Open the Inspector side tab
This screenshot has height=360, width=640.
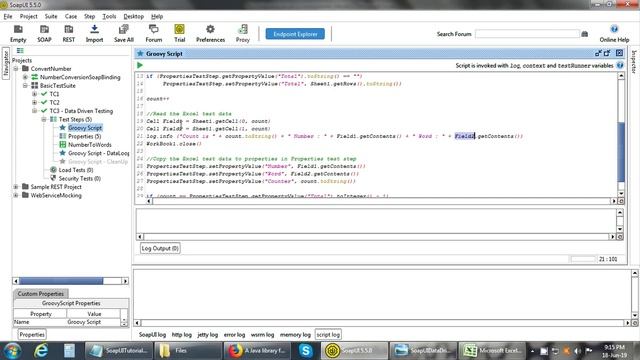(x=634, y=62)
